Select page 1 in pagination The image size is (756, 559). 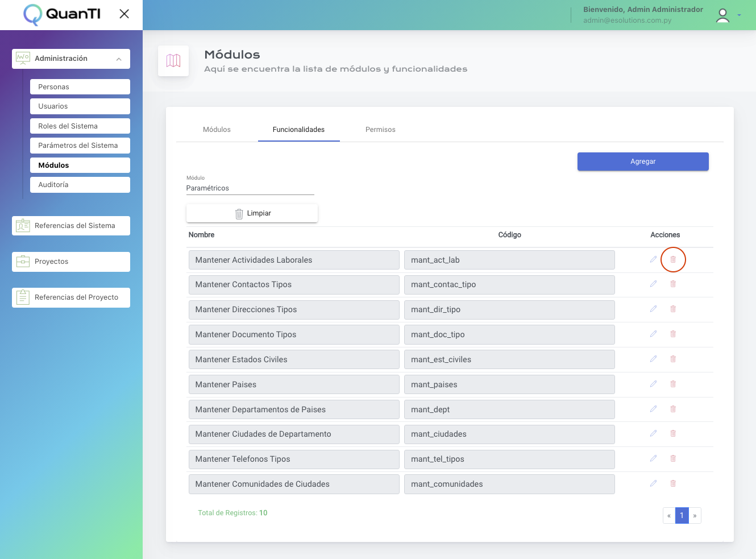pyautogui.click(x=682, y=516)
